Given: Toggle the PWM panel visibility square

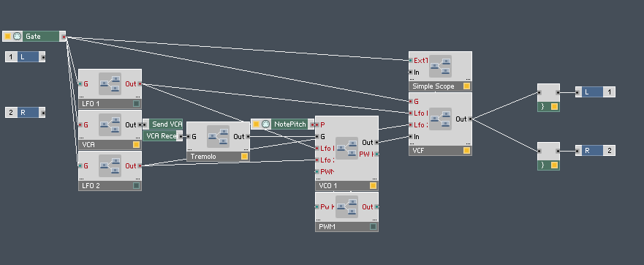Looking at the screenshot, I should tap(373, 227).
